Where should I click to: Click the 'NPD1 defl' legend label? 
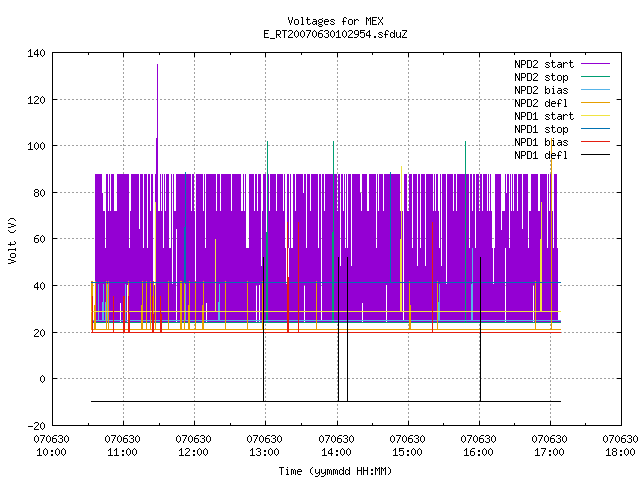(x=541, y=155)
